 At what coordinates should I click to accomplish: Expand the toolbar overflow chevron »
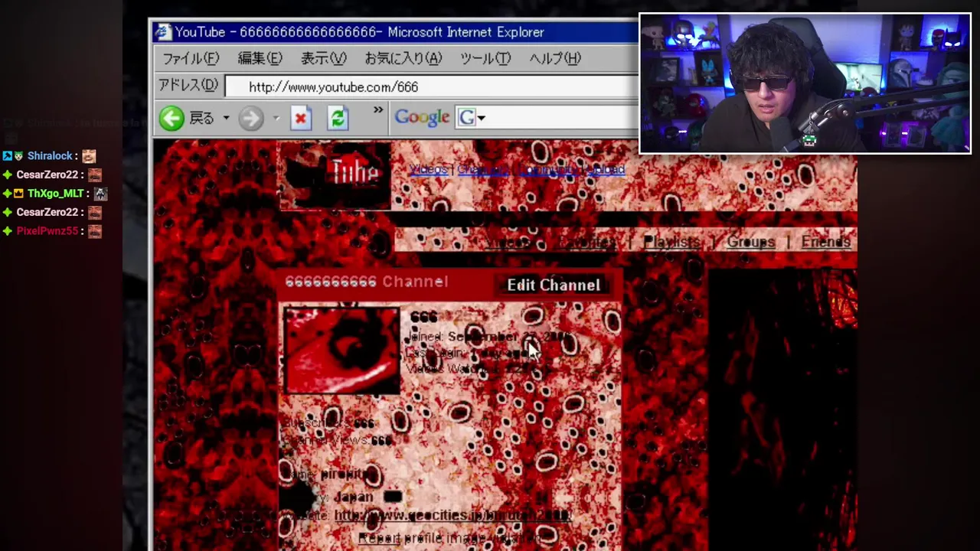click(378, 111)
